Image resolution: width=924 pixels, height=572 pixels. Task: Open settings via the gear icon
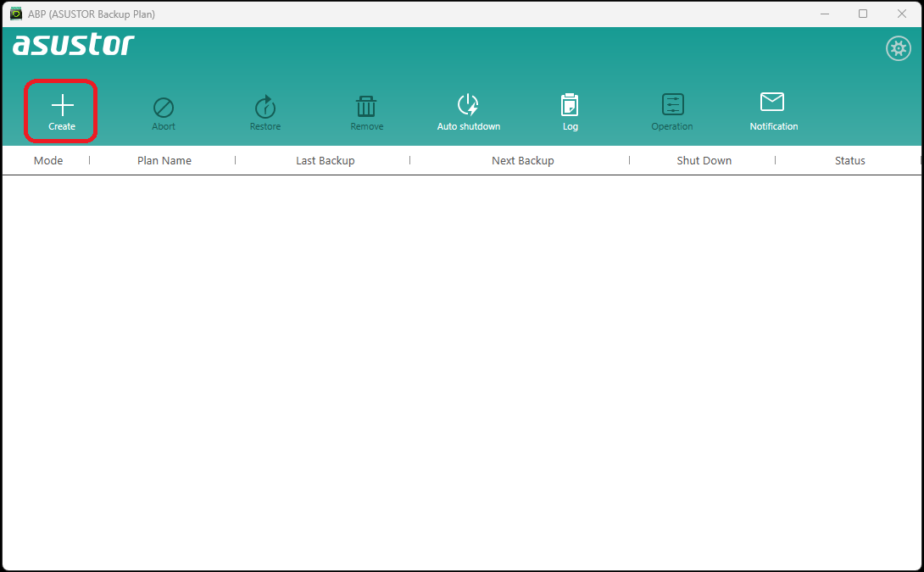(898, 48)
